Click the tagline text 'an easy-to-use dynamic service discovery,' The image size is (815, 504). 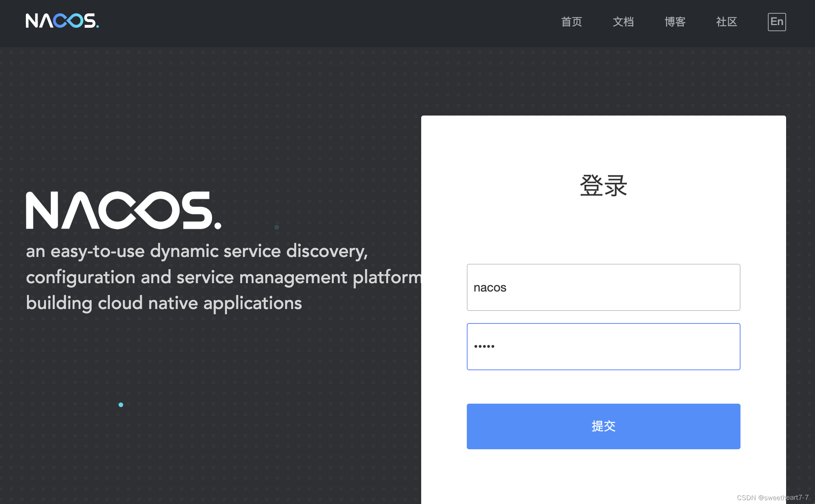[x=197, y=251]
